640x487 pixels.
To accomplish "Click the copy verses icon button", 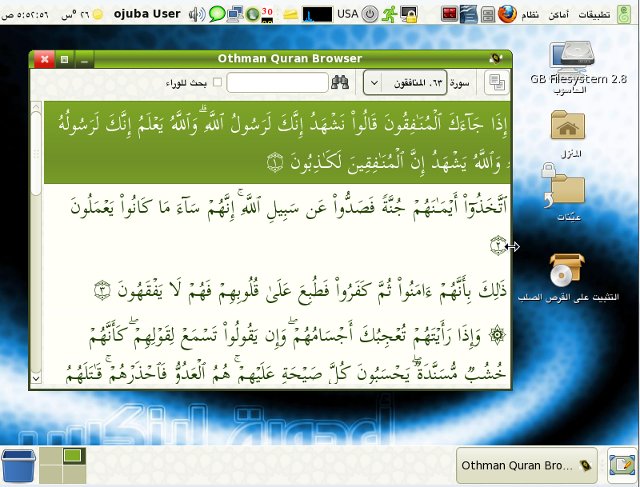I will [497, 83].
